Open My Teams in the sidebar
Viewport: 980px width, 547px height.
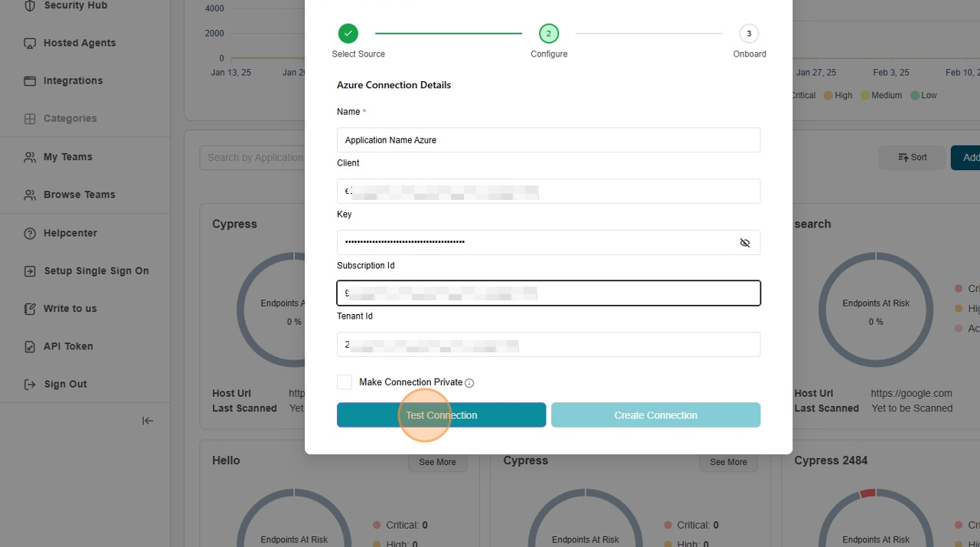click(67, 157)
